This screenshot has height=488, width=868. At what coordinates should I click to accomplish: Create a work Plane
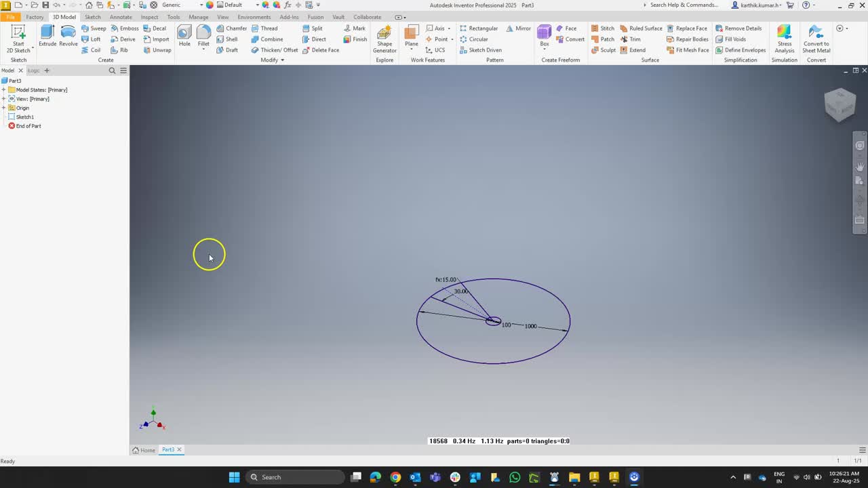point(412,37)
